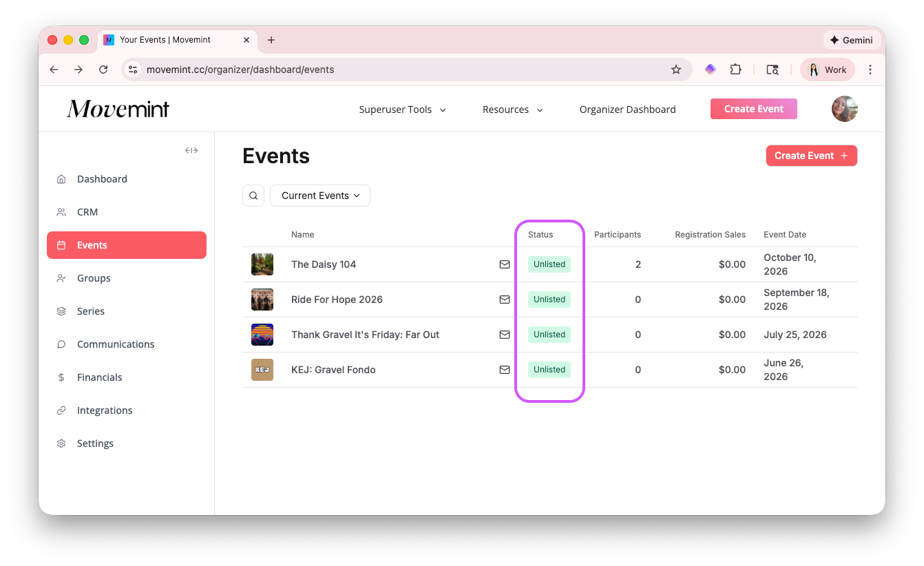The width and height of the screenshot is (924, 566).
Task: Expand the Superuser Tools menu
Action: point(402,109)
